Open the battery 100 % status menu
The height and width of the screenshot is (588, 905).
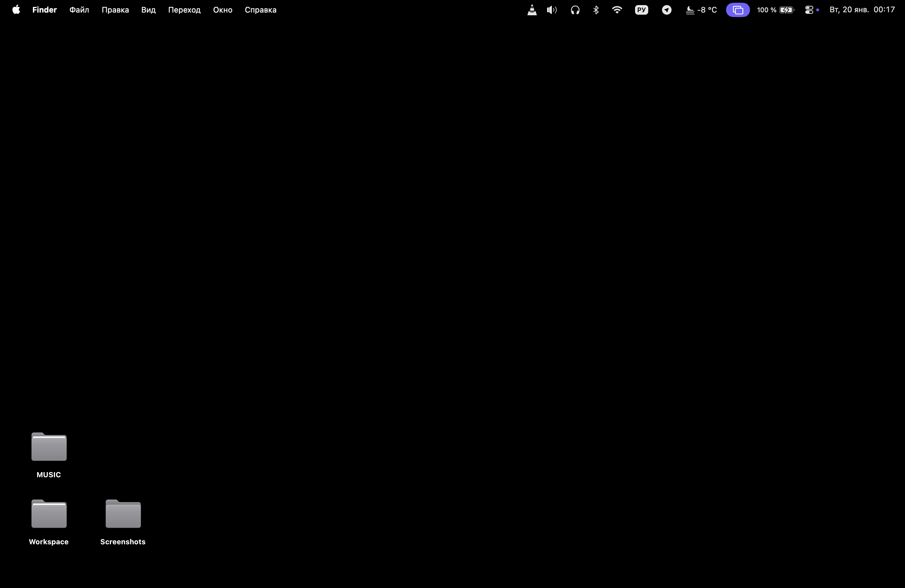click(x=775, y=10)
